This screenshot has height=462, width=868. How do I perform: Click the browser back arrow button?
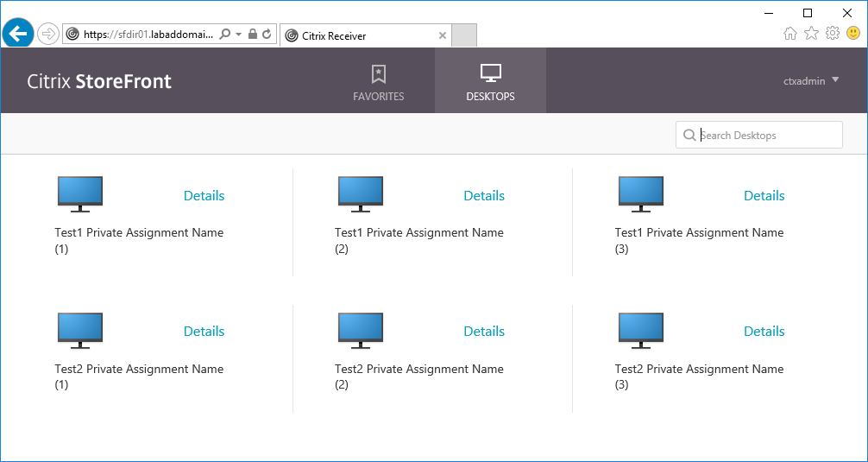(x=18, y=34)
